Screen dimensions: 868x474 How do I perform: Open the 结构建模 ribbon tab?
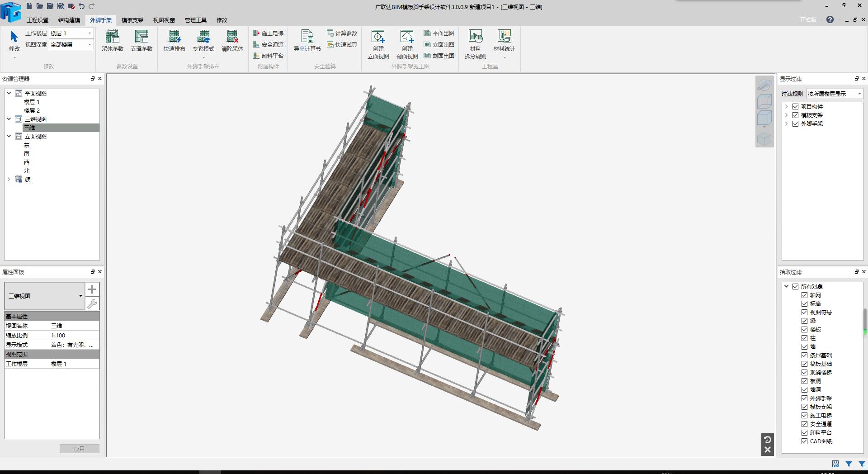pos(69,20)
